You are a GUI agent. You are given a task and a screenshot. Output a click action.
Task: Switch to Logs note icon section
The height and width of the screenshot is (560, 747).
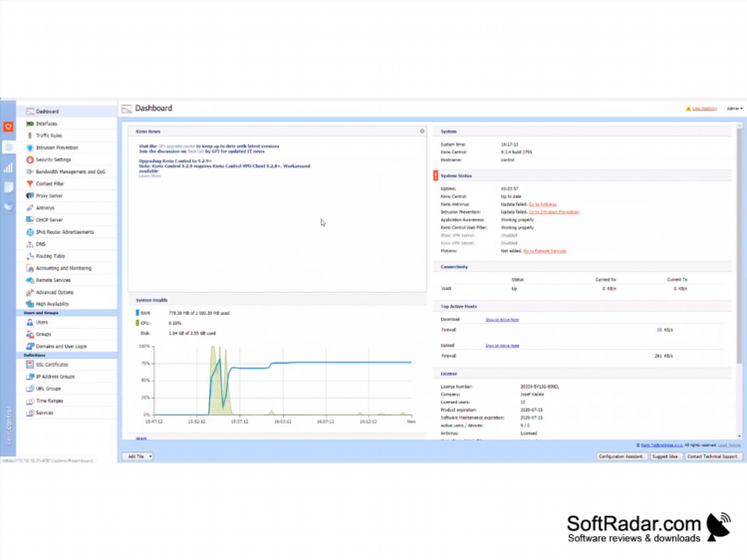(8, 187)
